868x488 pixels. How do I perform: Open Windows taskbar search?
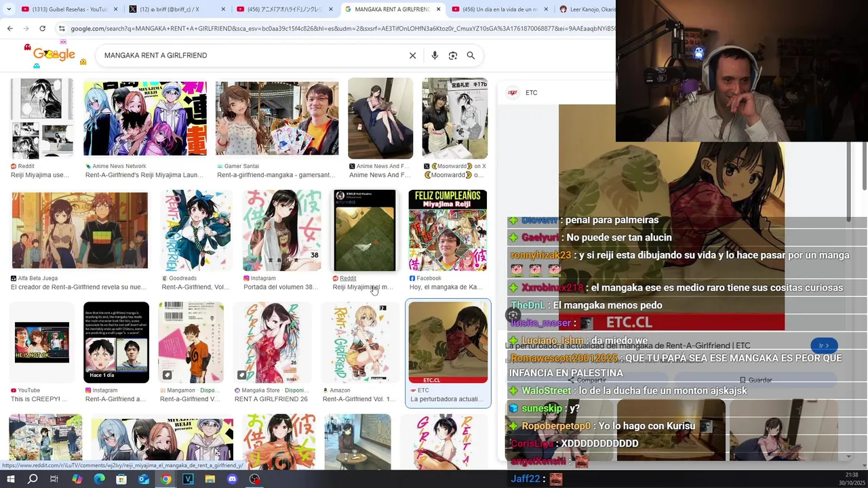33,479
